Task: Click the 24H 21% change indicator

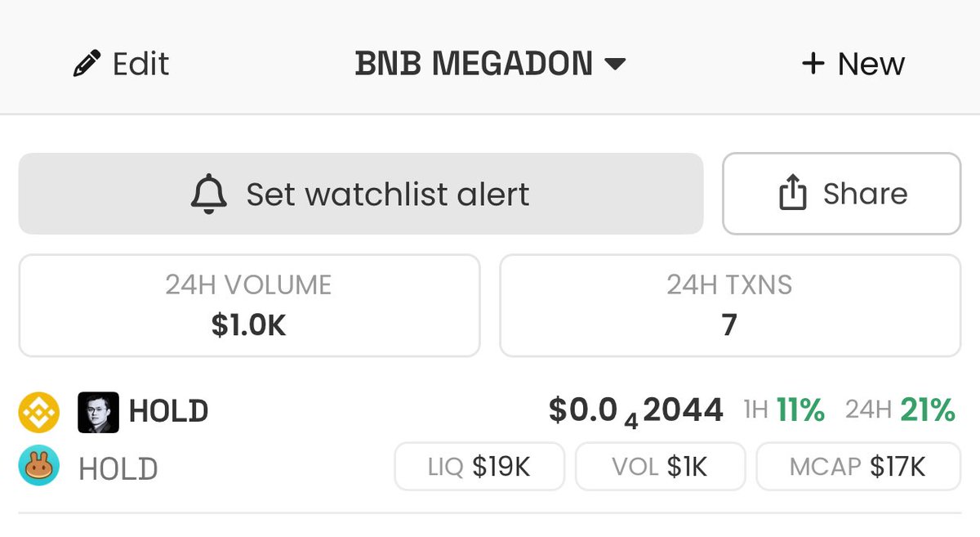Action: (x=900, y=409)
